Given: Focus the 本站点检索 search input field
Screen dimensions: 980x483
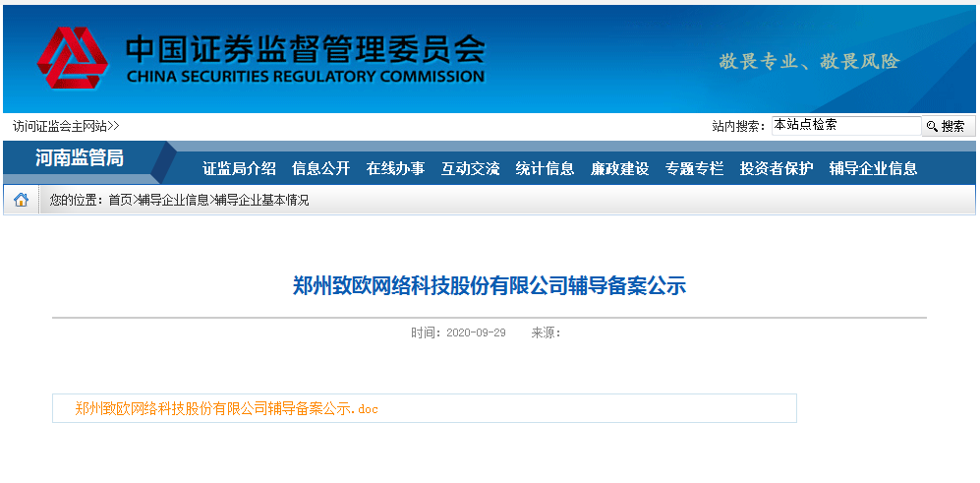Looking at the screenshot, I should pos(846,125).
